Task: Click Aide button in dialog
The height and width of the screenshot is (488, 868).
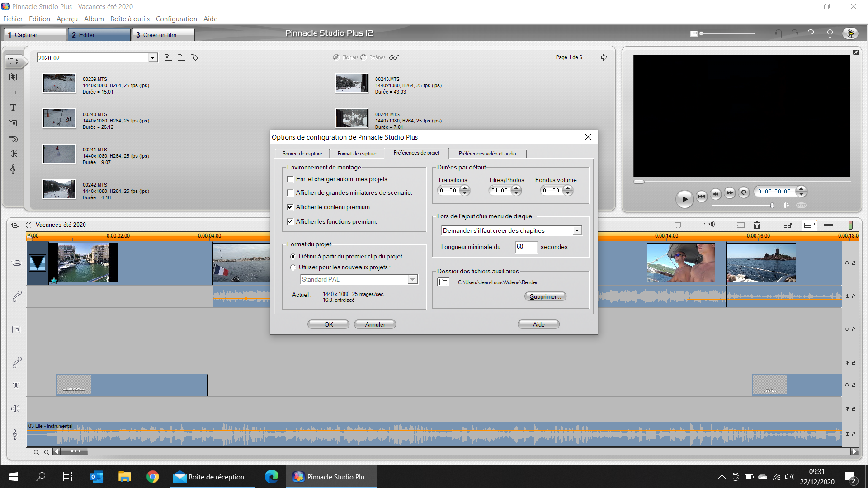Action: [538, 324]
